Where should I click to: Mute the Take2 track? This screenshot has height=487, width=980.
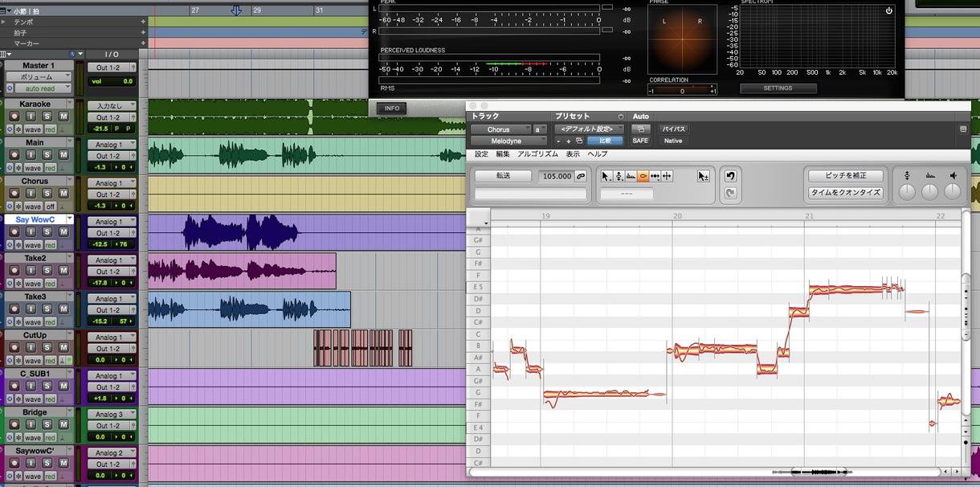63,271
